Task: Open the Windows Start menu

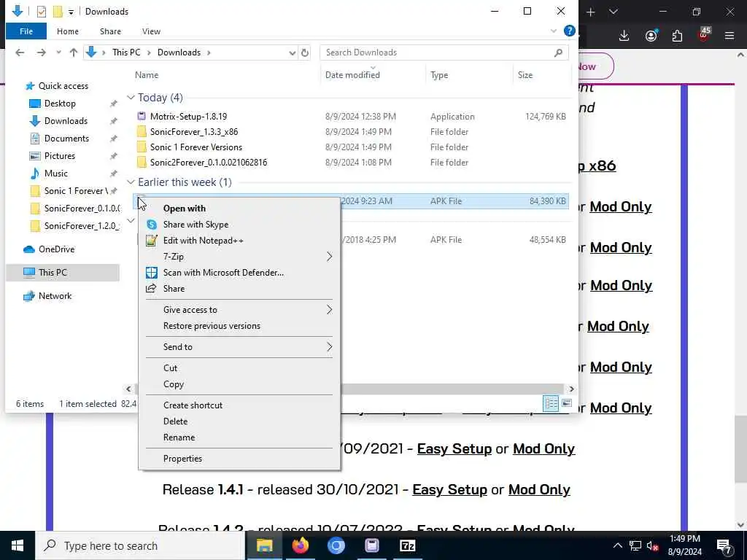Action: (18, 545)
